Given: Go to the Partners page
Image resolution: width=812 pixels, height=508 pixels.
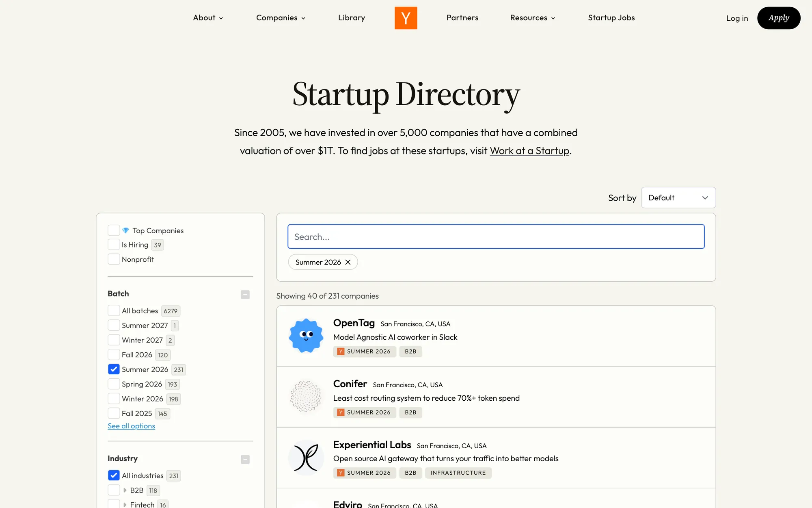Looking at the screenshot, I should click(462, 18).
